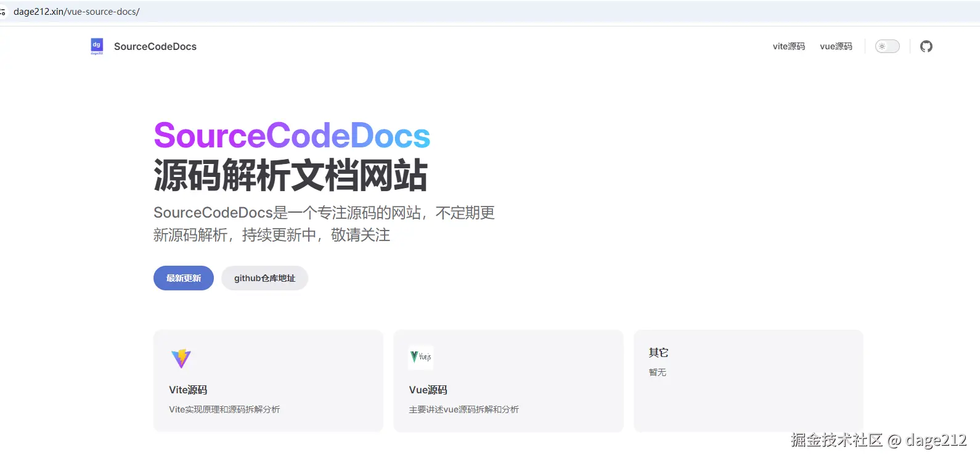Click the Vite lightning logo icon
Screen dimensions: 980x463
pos(181,358)
